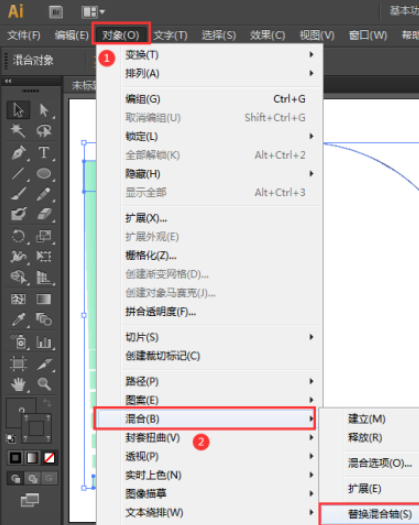The image size is (419, 525).
Task: Select the Perspective Grid tool
Action: pos(44,277)
